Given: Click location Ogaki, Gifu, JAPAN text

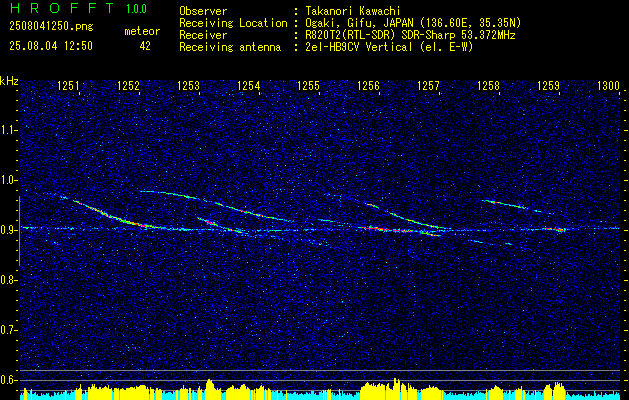Looking at the screenshot, I should pyautogui.click(x=413, y=23).
